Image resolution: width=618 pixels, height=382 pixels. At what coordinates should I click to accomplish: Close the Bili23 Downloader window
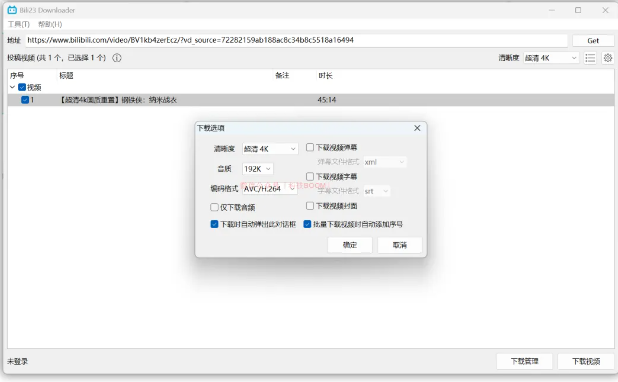605,10
